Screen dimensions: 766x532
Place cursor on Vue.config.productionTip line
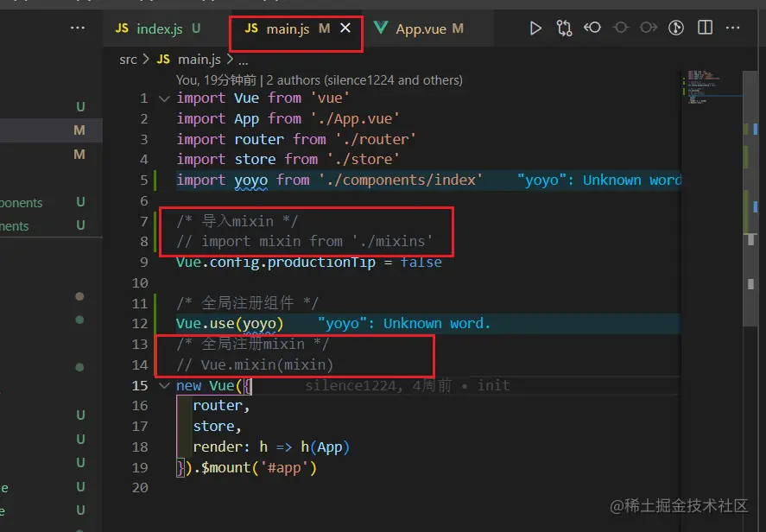(x=309, y=263)
